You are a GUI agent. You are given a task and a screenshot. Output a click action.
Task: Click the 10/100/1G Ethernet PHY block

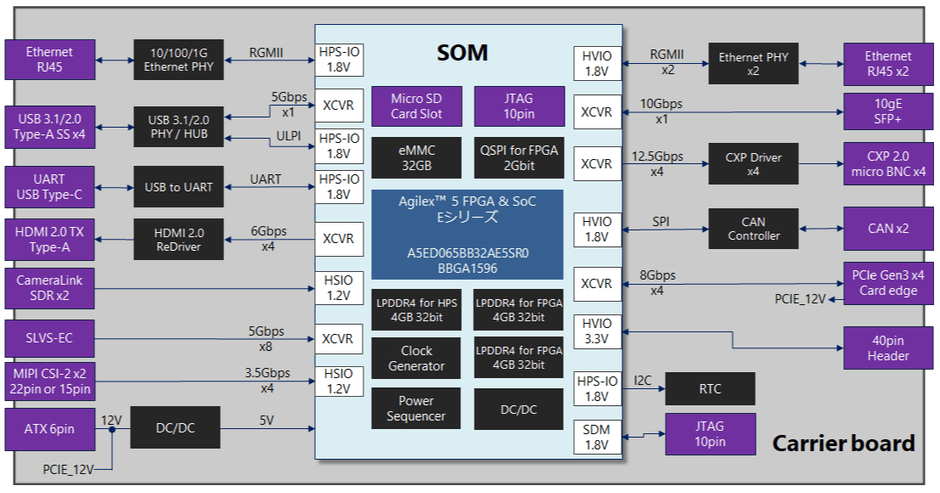(x=179, y=60)
